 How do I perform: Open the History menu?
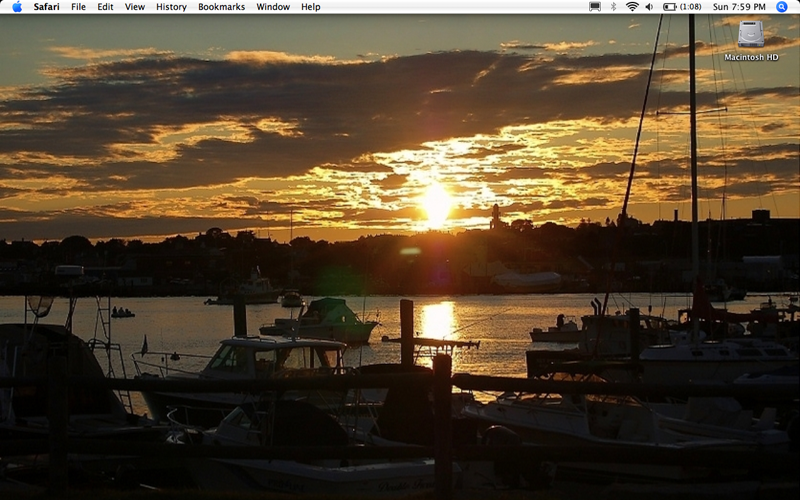171,7
